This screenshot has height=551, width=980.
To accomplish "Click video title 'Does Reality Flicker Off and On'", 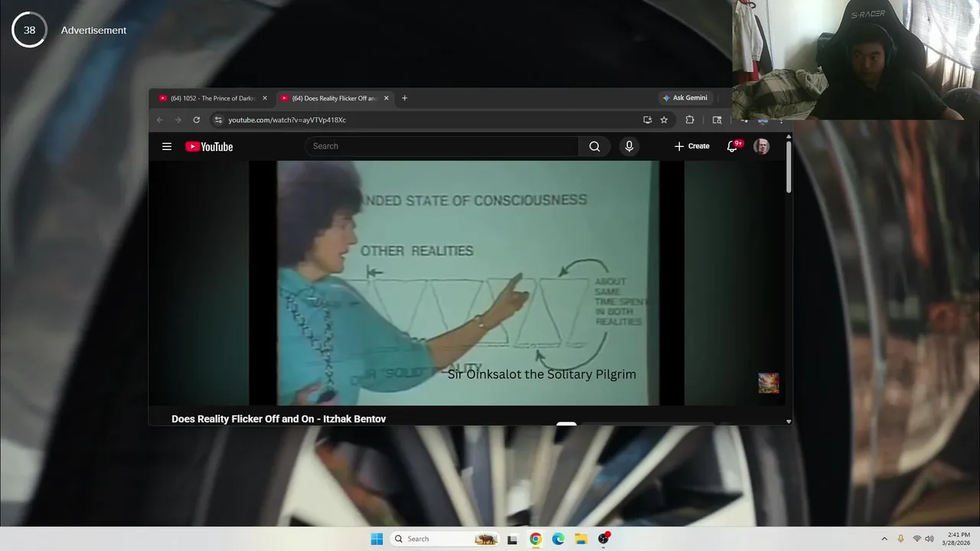I will [279, 419].
